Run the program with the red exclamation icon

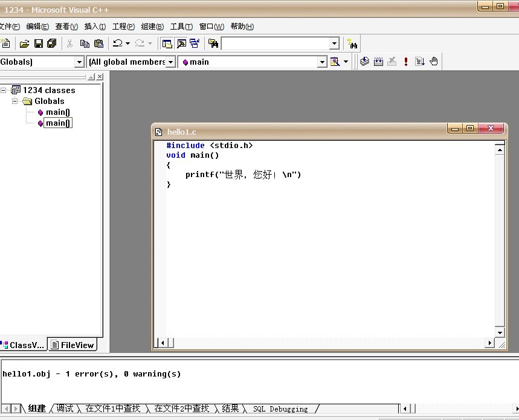tap(406, 62)
